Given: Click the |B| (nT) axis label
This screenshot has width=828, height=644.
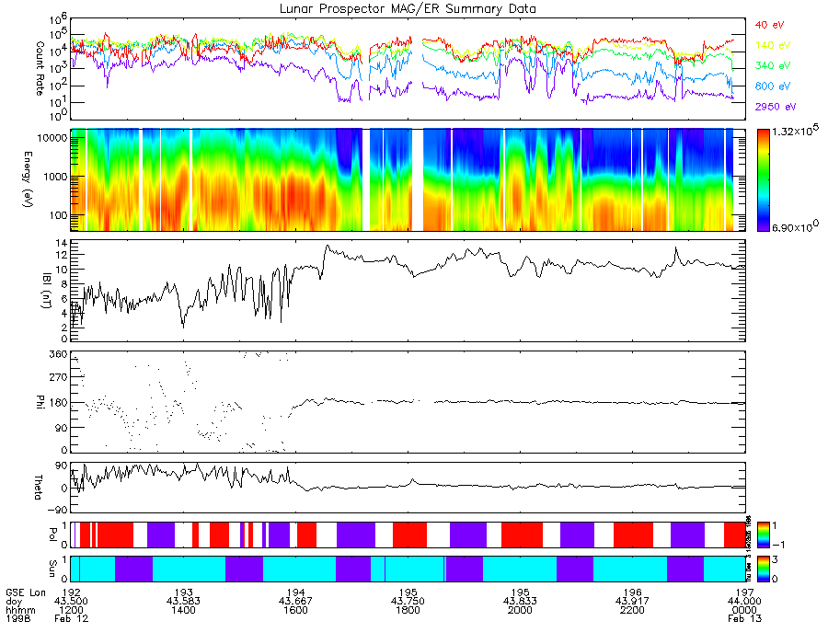Looking at the screenshot, I should tap(47, 291).
